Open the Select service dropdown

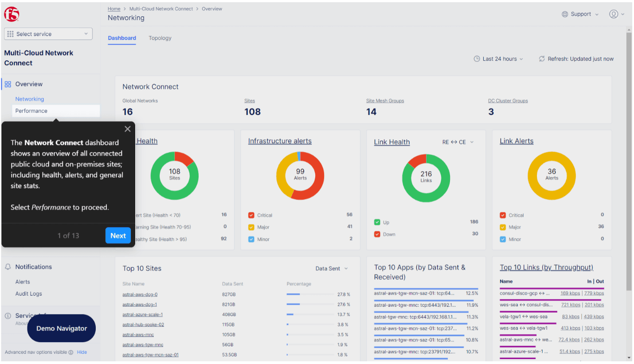coord(48,34)
